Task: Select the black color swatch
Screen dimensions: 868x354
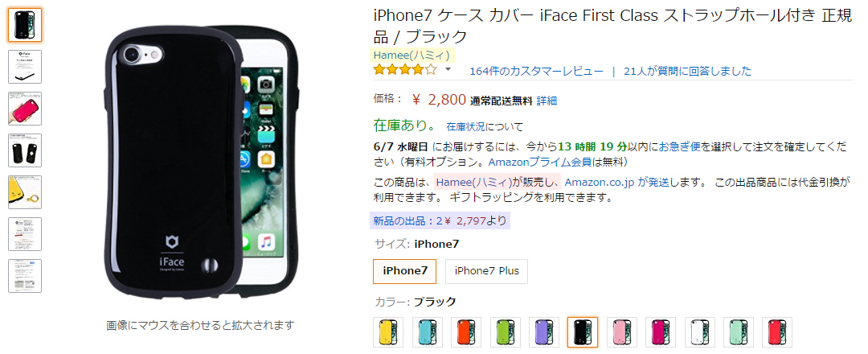Action: [583, 332]
